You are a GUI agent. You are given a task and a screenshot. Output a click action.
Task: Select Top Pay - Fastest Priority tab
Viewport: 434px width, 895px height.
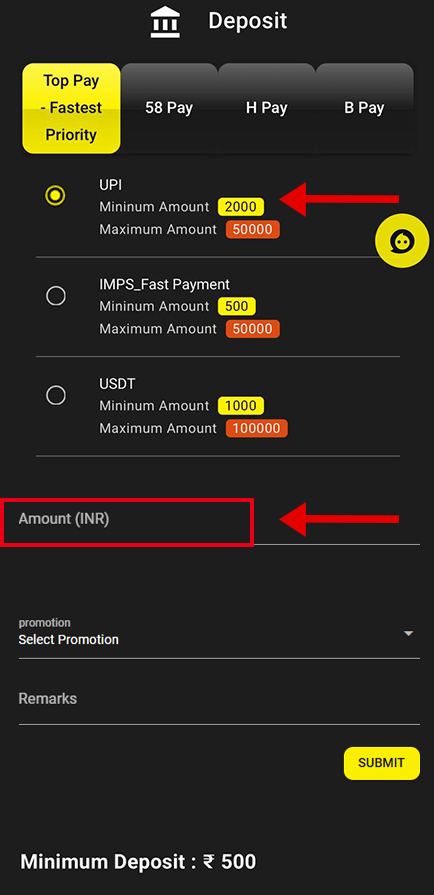(71, 108)
